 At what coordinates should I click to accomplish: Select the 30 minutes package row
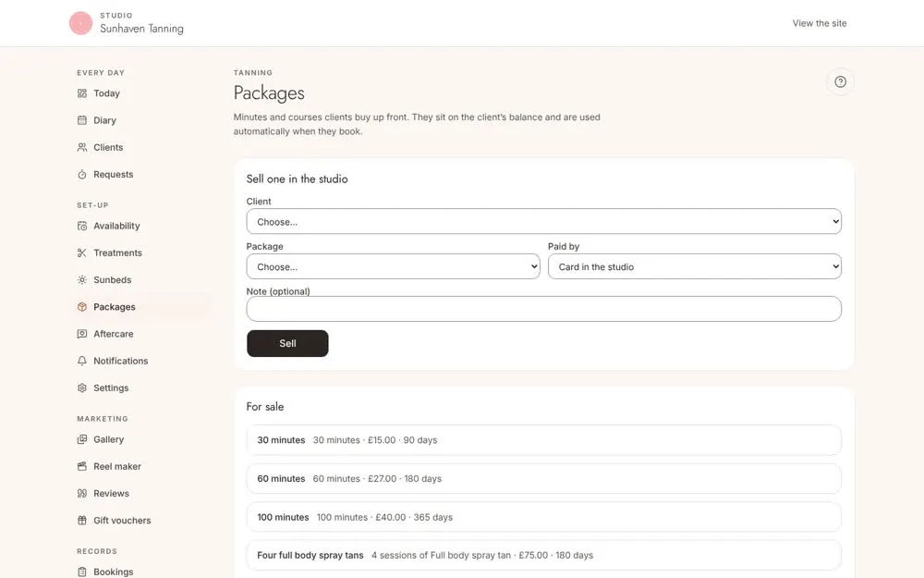(x=543, y=440)
